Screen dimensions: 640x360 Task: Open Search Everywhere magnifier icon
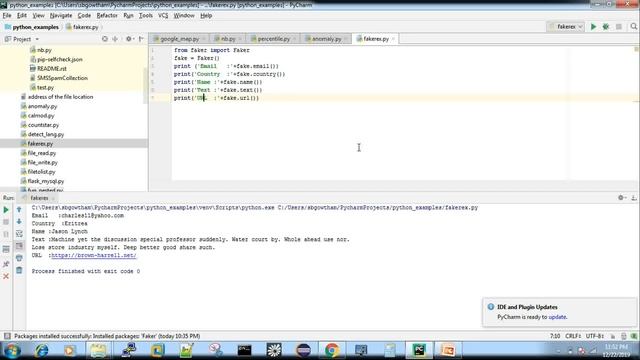coord(633,27)
